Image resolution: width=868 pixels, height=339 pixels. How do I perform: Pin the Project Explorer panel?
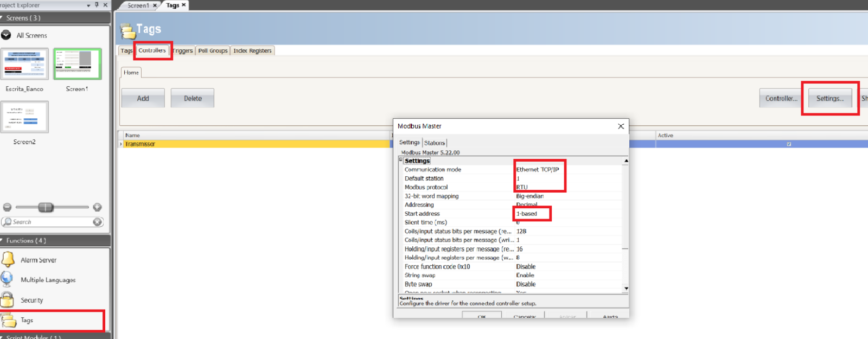(x=97, y=5)
